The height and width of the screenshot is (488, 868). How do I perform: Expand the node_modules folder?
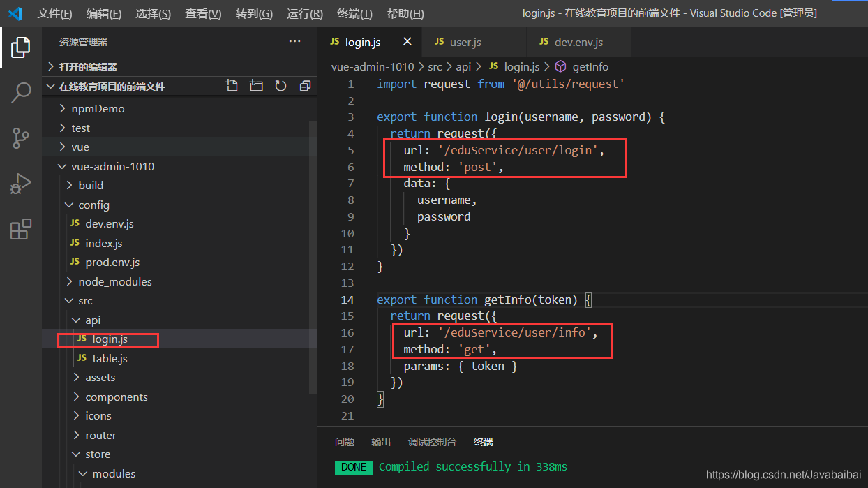69,281
